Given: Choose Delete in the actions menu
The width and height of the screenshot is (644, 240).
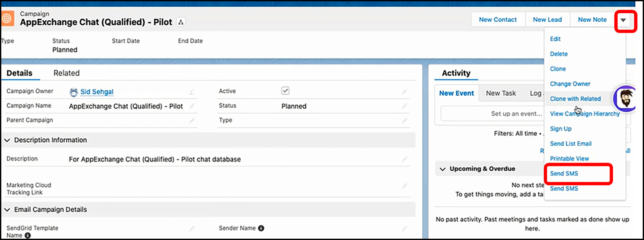Looking at the screenshot, I should 559,54.
